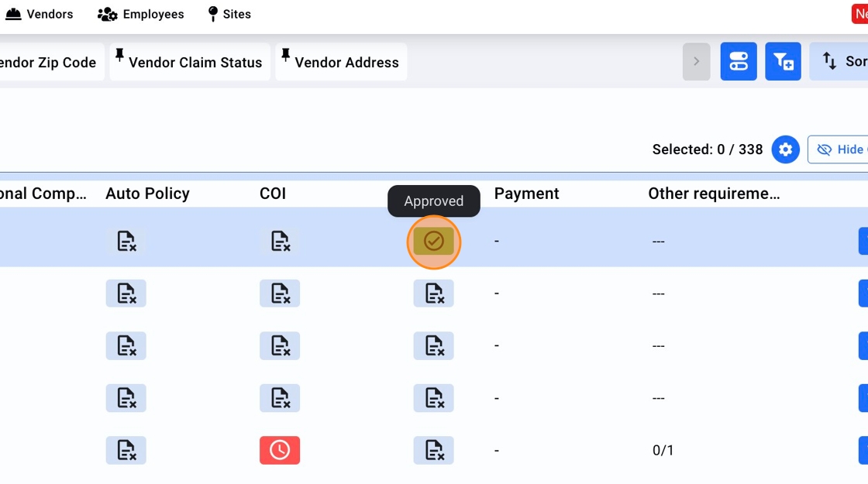This screenshot has width=868, height=484.
Task: Click first row COI missing-document icon
Action: [x=280, y=242]
